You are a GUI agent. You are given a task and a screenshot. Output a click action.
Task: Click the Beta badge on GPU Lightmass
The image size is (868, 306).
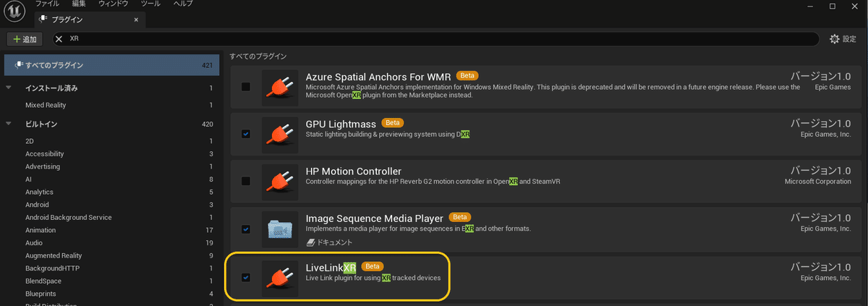pyautogui.click(x=392, y=123)
